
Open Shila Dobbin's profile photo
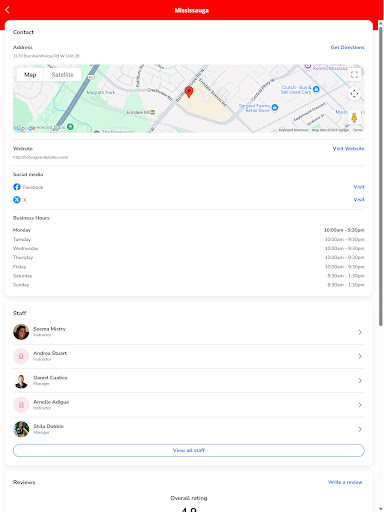tap(21, 429)
